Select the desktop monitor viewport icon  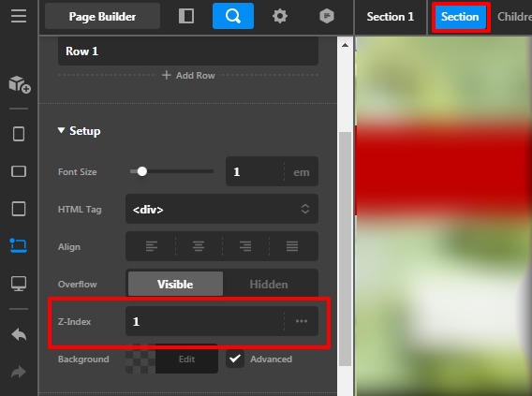tap(19, 284)
